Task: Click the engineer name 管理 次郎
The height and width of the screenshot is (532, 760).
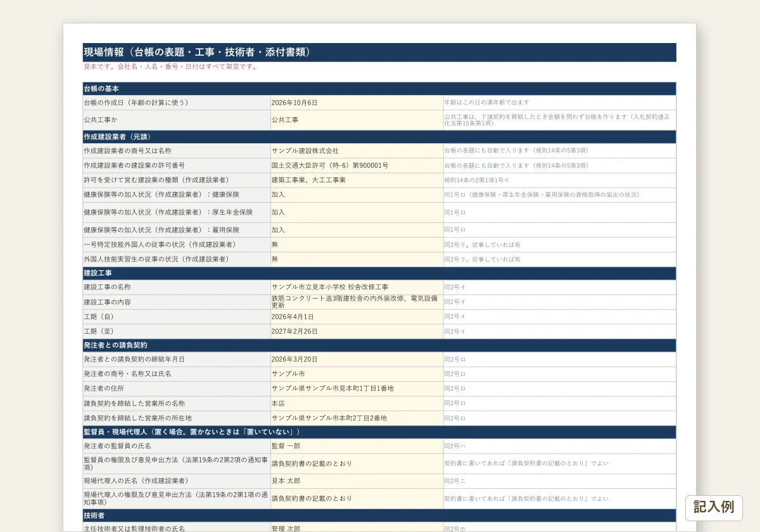Action: coord(357,528)
